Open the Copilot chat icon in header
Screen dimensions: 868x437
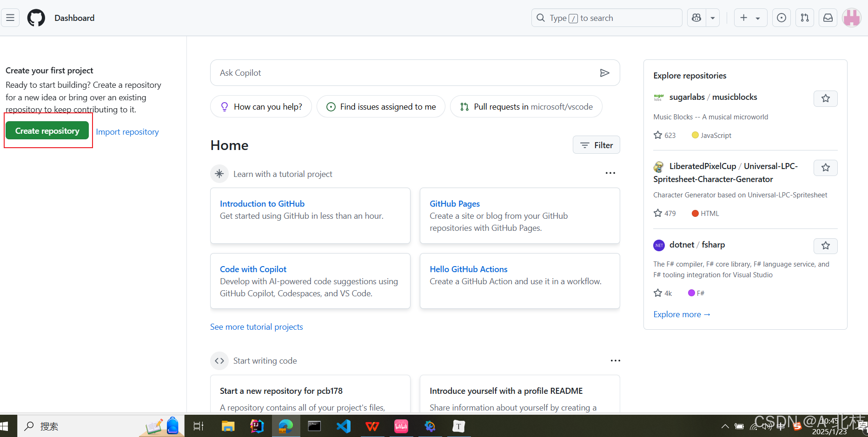[x=696, y=18]
